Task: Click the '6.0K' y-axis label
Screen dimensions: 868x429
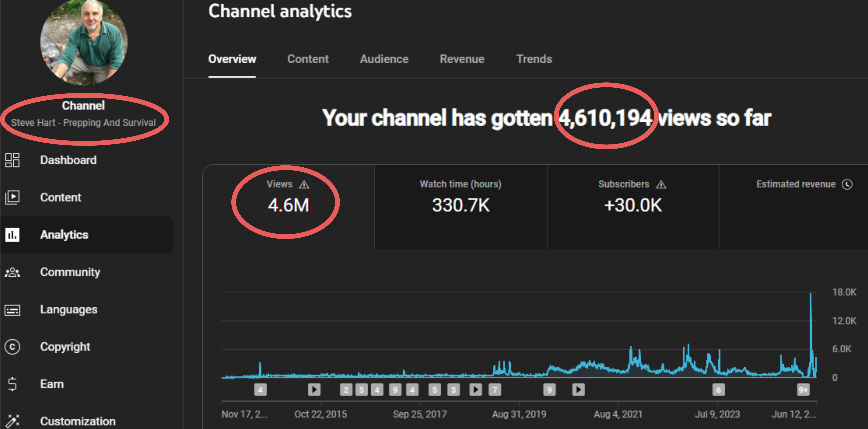Action: [842, 349]
